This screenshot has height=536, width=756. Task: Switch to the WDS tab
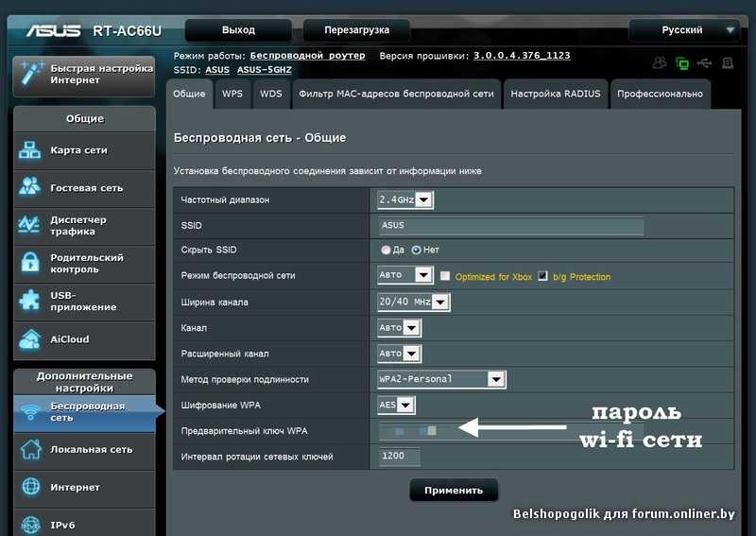tap(271, 95)
